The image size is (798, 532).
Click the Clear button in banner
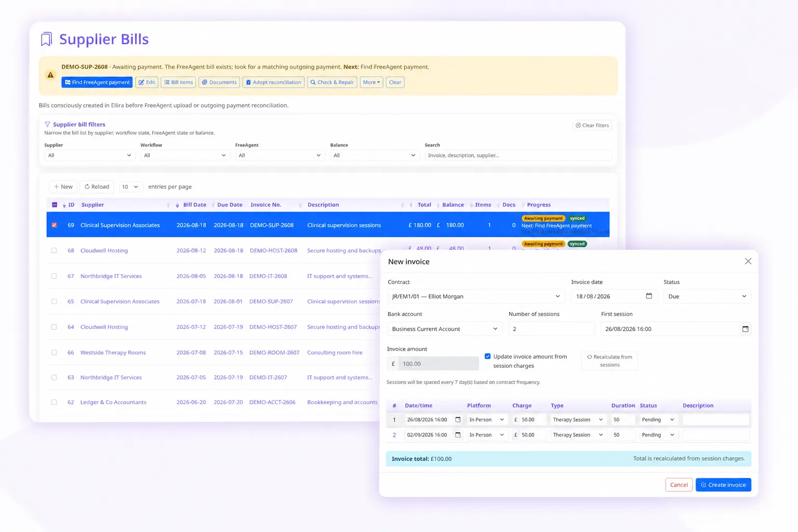(x=395, y=82)
